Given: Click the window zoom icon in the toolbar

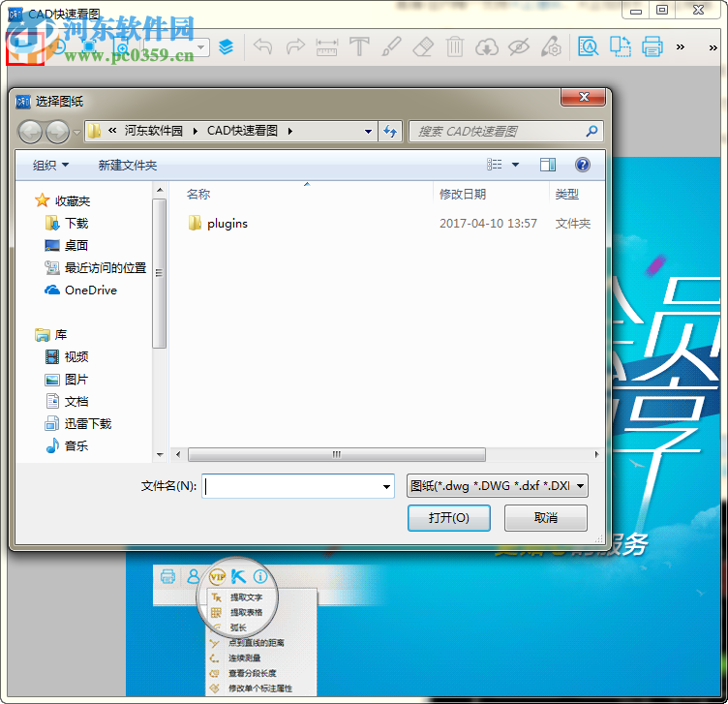Looking at the screenshot, I should click(122, 46).
